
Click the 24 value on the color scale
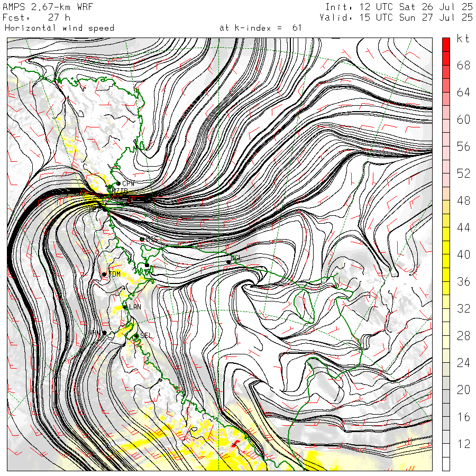tap(463, 363)
